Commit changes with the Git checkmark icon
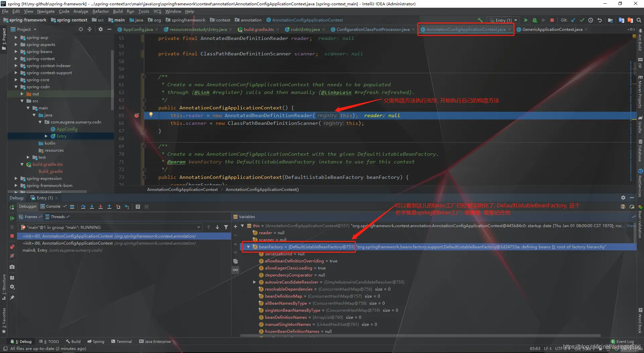 [x=582, y=20]
